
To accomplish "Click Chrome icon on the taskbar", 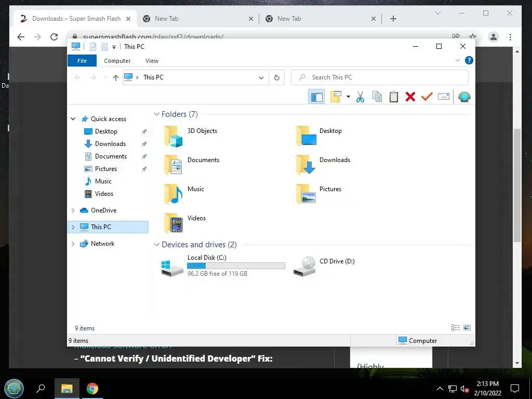I will 92,389.
